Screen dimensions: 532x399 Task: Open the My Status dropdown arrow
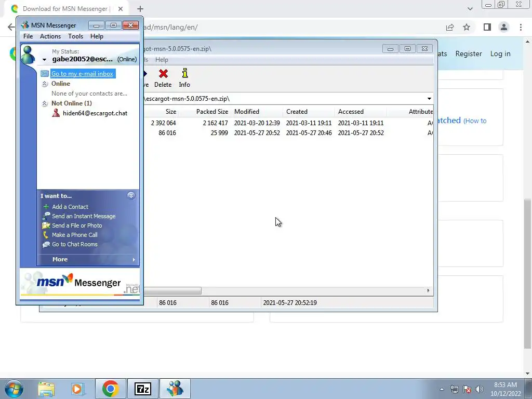(44, 60)
